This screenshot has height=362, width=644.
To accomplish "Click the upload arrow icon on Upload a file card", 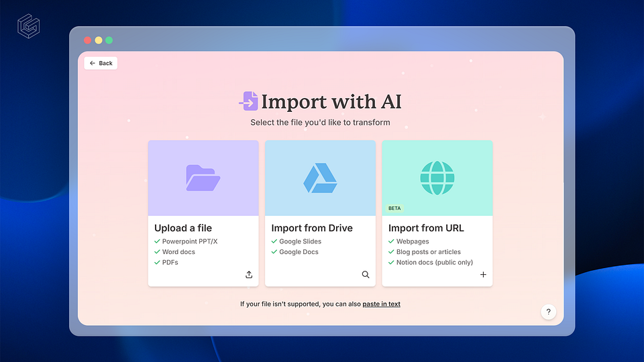I will (x=249, y=275).
